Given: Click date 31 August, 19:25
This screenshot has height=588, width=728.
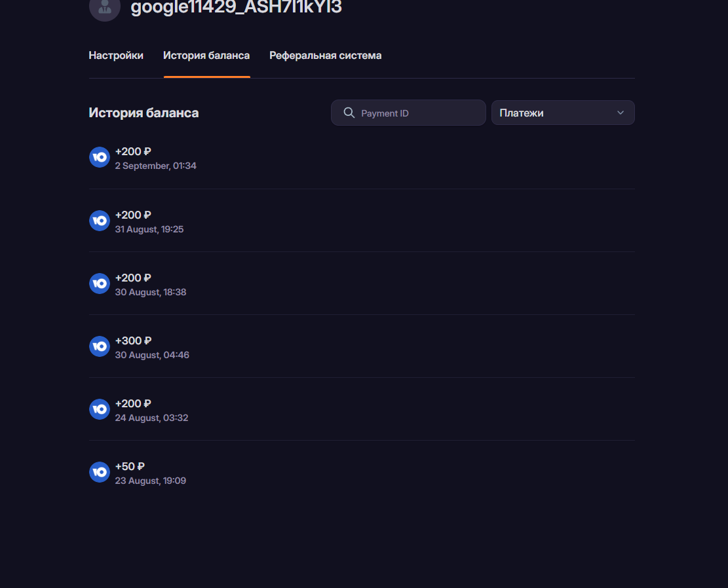Looking at the screenshot, I should [x=149, y=229].
